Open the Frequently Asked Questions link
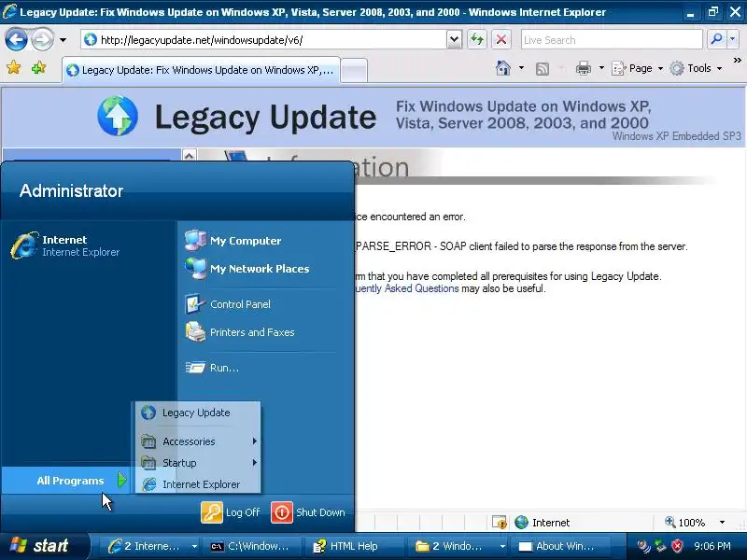 tap(406, 288)
